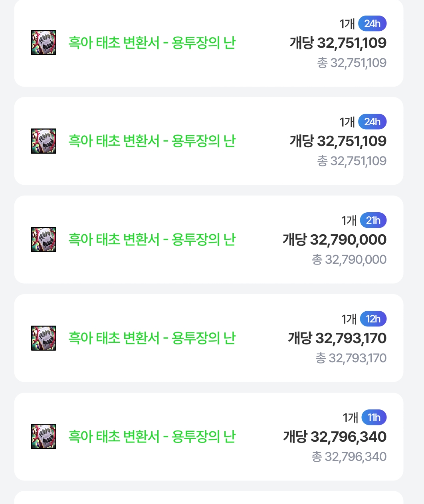Tap the item icon of the second 24h listing
Image resolution: width=424 pixels, height=504 pixels.
44,141
